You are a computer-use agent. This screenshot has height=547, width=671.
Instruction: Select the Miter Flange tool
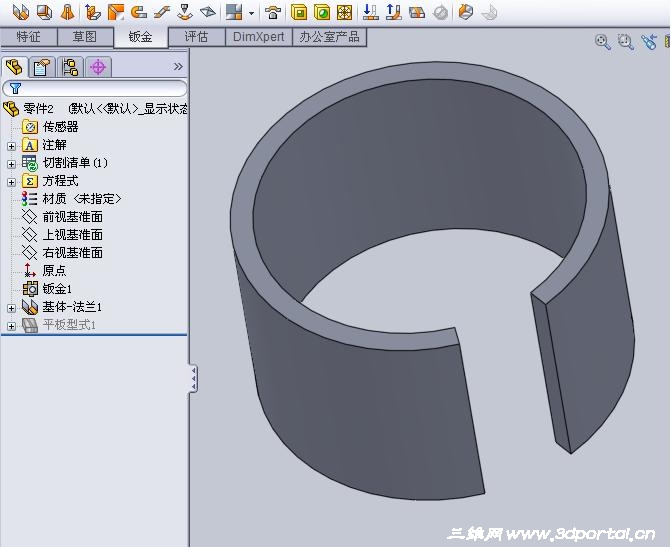(116, 12)
